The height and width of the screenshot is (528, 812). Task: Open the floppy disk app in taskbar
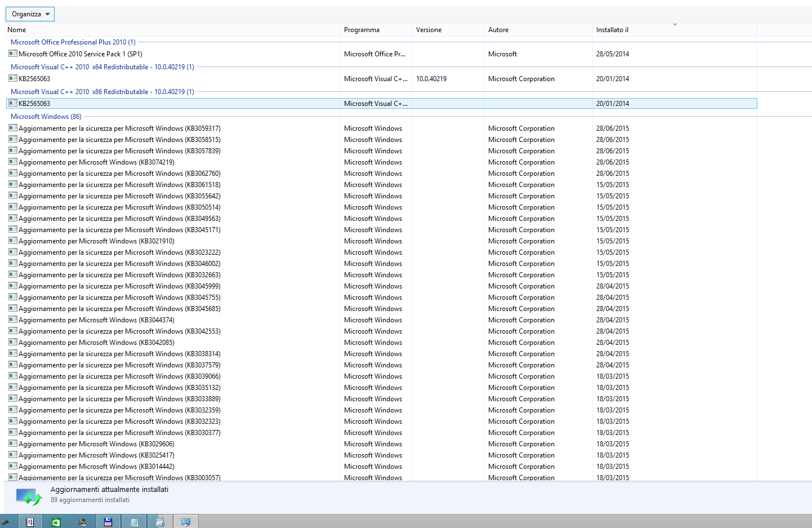click(108, 522)
